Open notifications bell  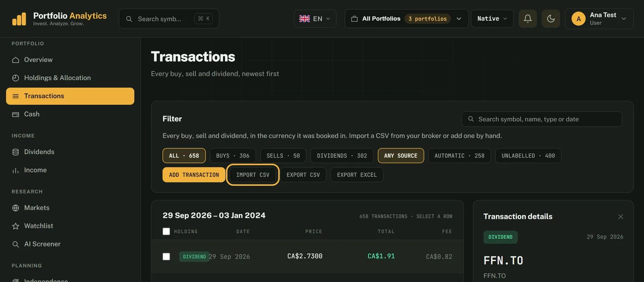pyautogui.click(x=528, y=19)
